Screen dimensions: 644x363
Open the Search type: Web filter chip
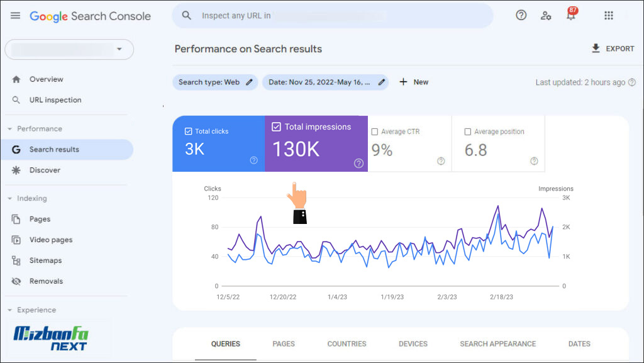[x=215, y=82]
